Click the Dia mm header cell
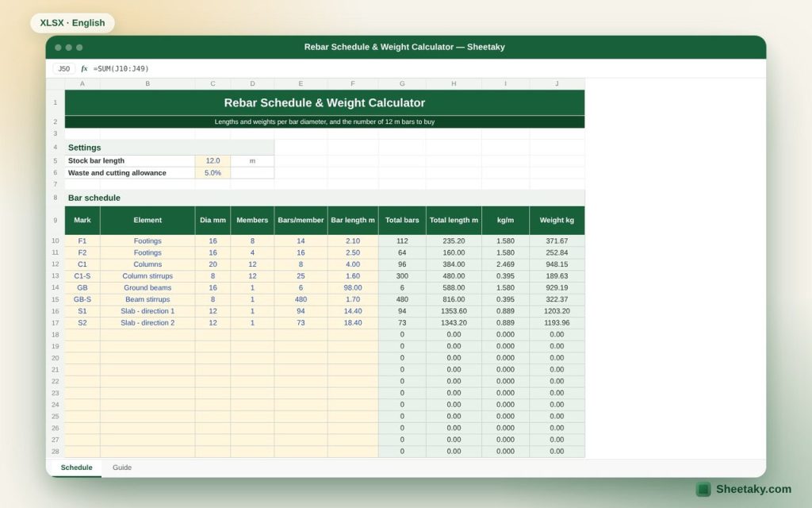The width and height of the screenshot is (812, 508). [x=213, y=221]
